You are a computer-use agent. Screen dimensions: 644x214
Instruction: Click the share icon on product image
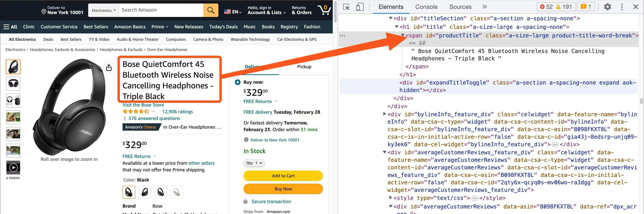(109, 67)
